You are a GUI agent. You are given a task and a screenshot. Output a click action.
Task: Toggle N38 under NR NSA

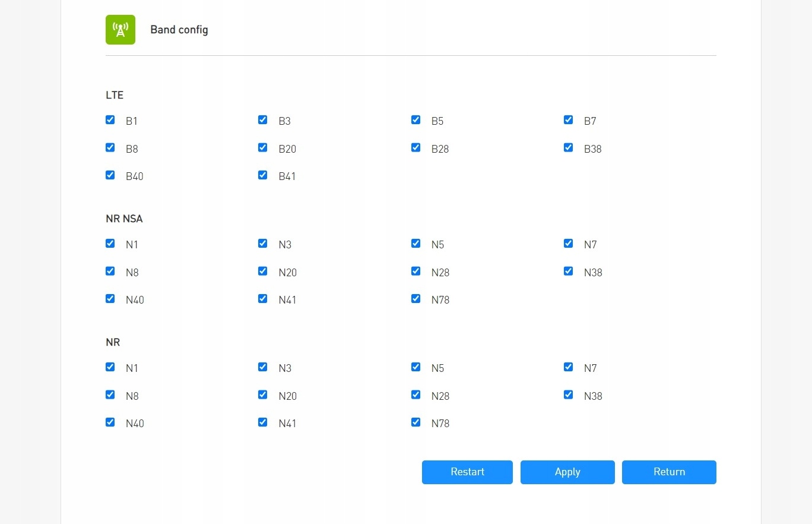pos(569,272)
